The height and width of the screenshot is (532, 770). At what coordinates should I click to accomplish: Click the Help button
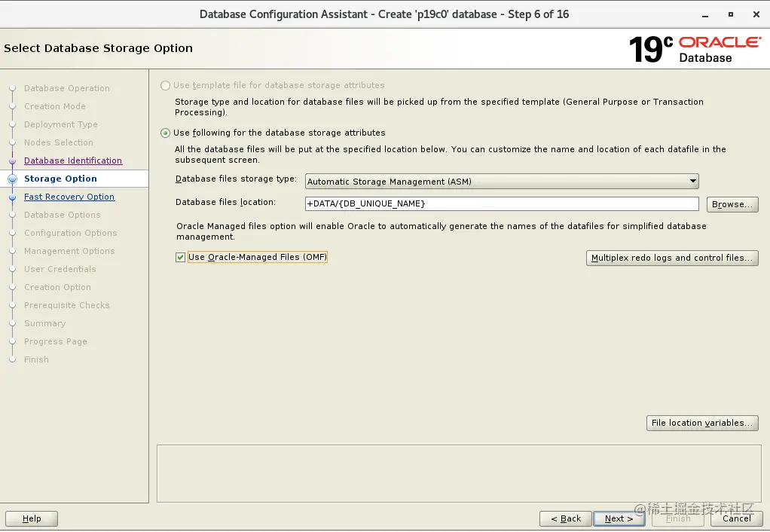point(32,518)
